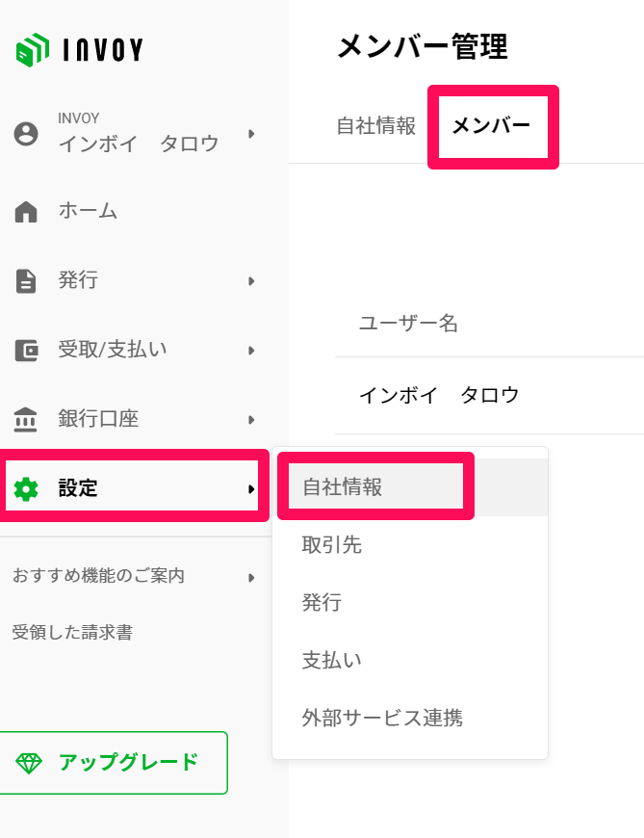Expand the account arrow beside インボイ タロウ
Image resolution: width=644 pixels, height=838 pixels.
251,134
